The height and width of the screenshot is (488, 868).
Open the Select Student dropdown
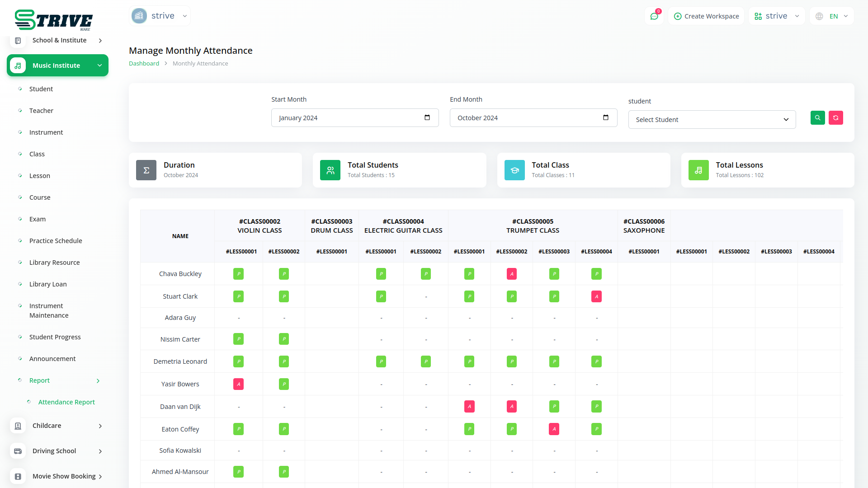[712, 120]
